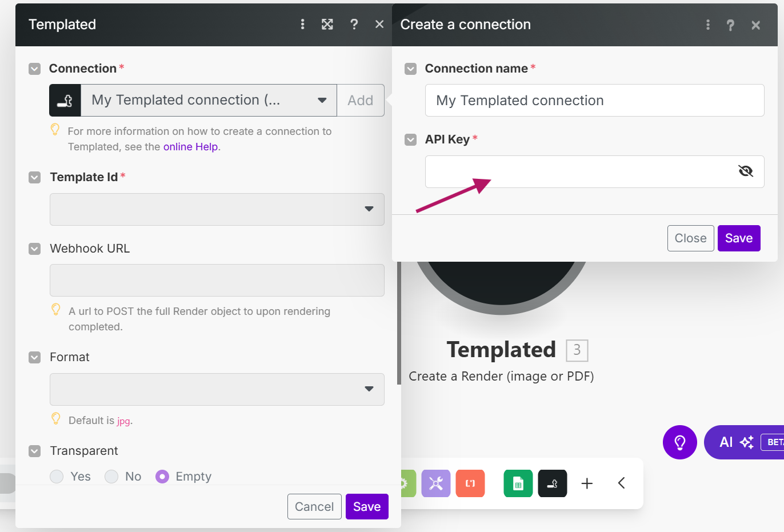The width and height of the screenshot is (784, 532).
Task: Click the Templated module circle on canvas
Action: coord(501,287)
